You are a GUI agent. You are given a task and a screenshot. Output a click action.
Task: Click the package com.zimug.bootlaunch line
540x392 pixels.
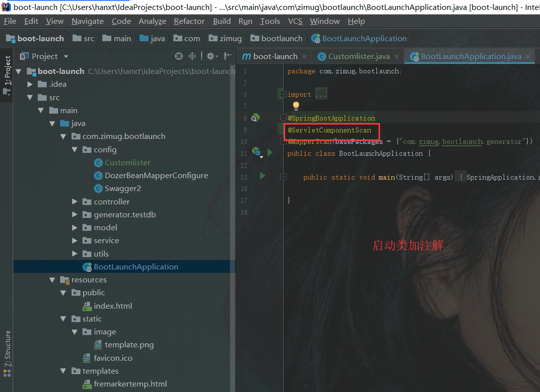344,71
